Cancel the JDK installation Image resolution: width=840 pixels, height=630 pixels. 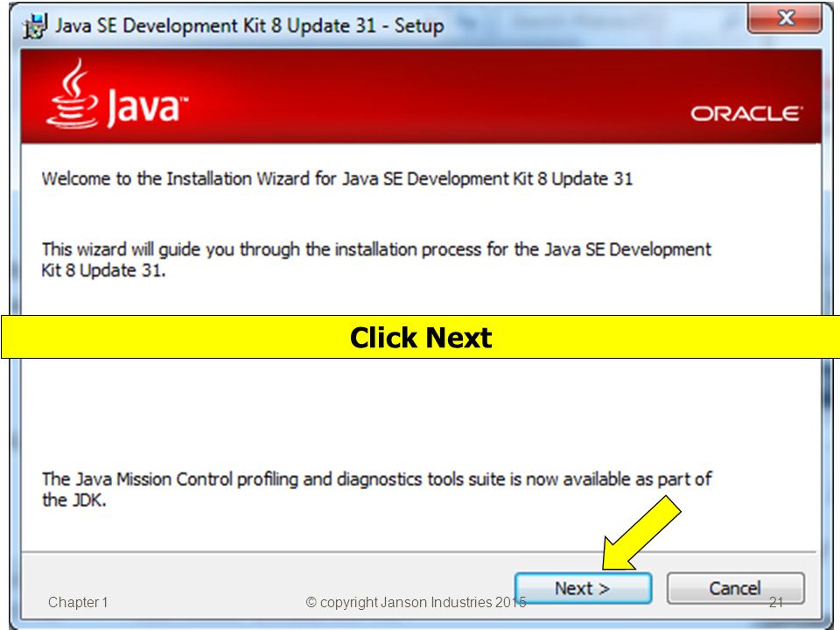(x=735, y=588)
